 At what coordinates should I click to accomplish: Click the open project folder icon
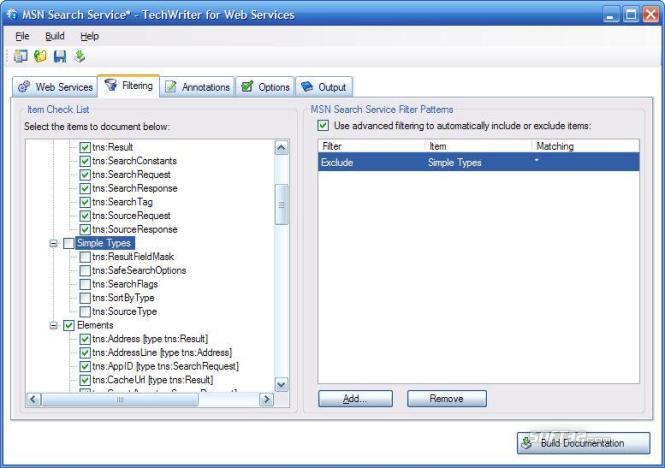pyautogui.click(x=40, y=56)
